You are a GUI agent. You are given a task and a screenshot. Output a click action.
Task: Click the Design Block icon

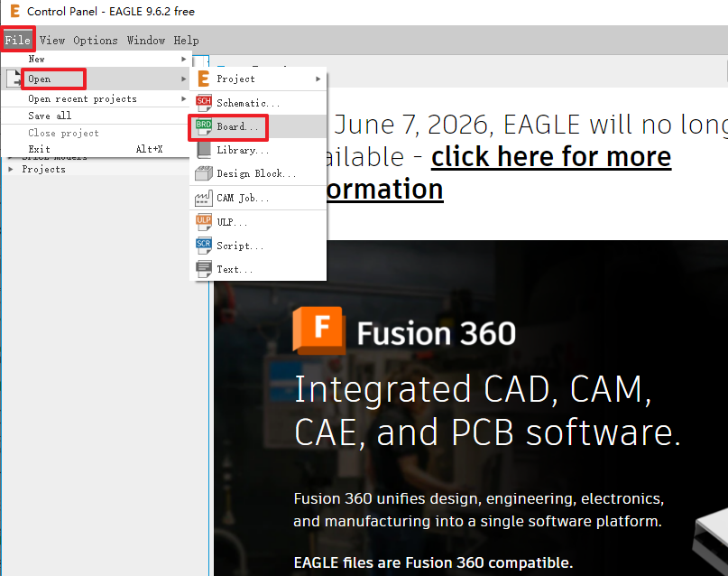pyautogui.click(x=203, y=173)
